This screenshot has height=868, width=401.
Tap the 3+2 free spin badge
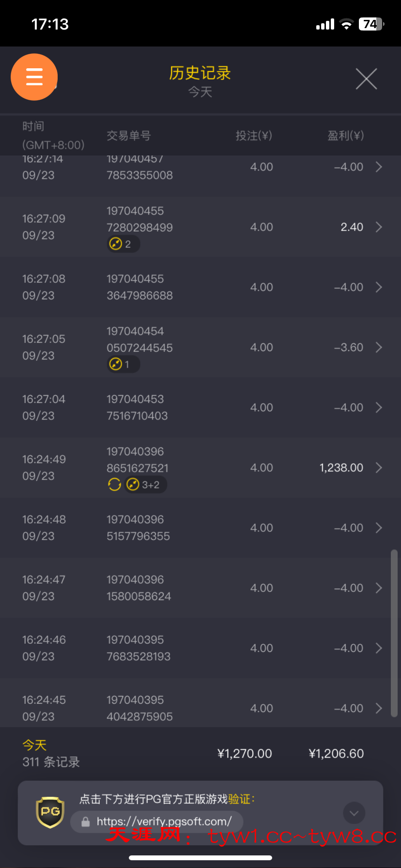[x=145, y=485]
